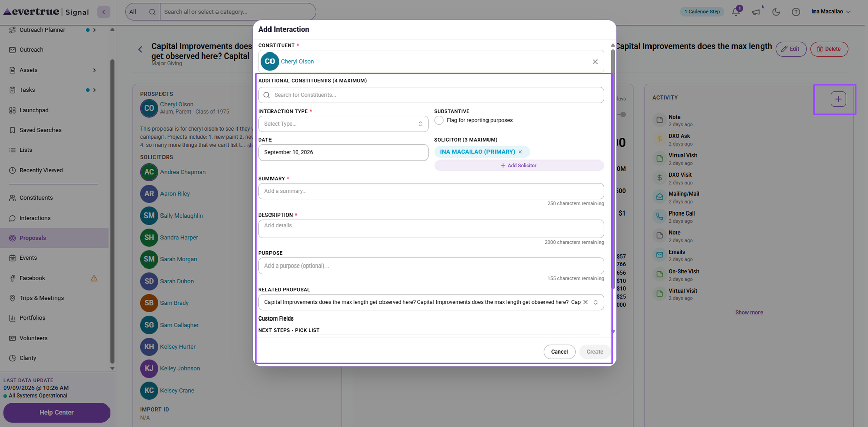The height and width of the screenshot is (427, 868).
Task: Open the Interaction Type dropdown
Action: point(343,124)
